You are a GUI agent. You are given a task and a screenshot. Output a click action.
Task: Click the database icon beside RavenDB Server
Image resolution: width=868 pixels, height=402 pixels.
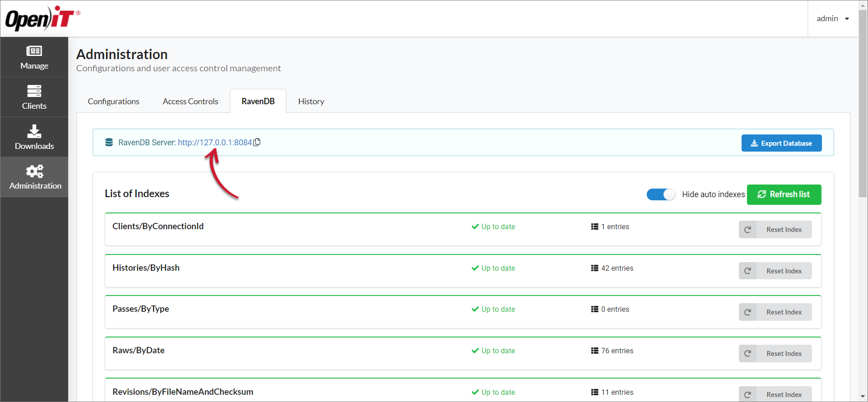(x=109, y=143)
